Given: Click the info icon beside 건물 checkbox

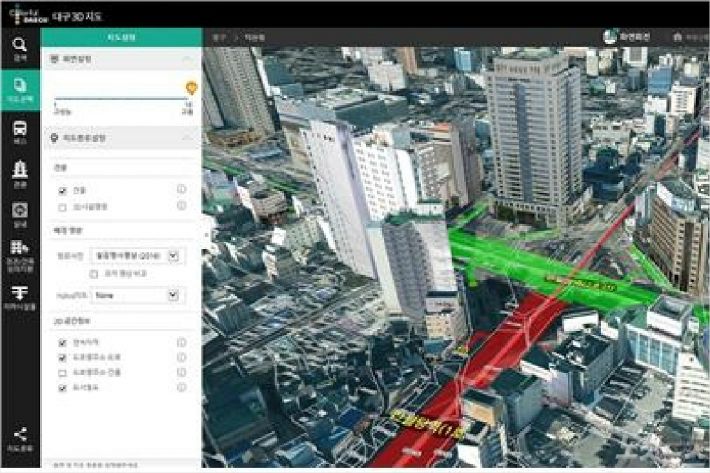Looking at the screenshot, I should 182,189.
